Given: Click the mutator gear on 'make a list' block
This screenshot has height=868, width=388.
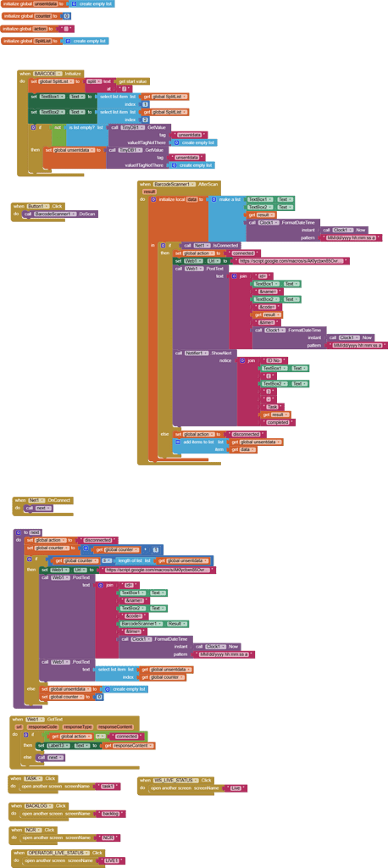Looking at the screenshot, I should point(214,198).
